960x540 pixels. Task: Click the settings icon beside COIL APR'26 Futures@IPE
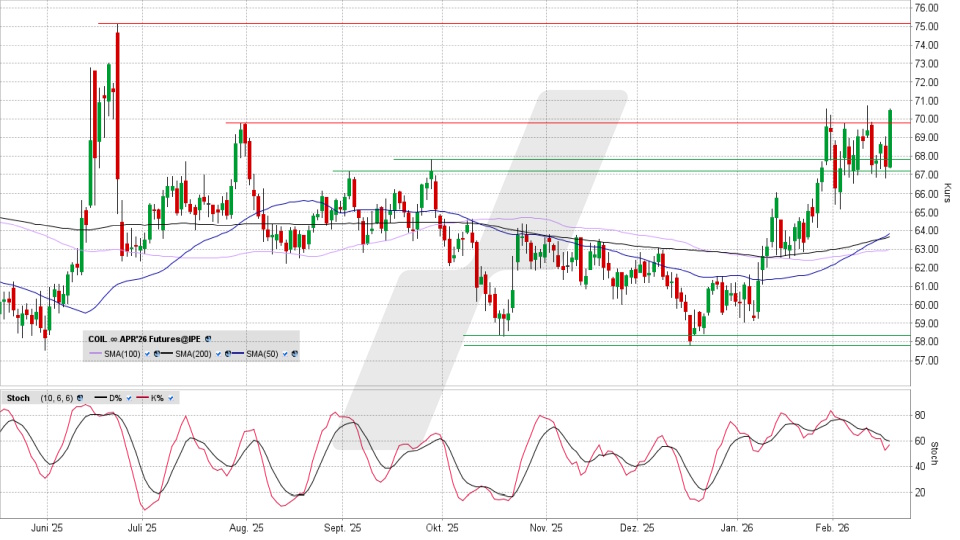(208, 339)
